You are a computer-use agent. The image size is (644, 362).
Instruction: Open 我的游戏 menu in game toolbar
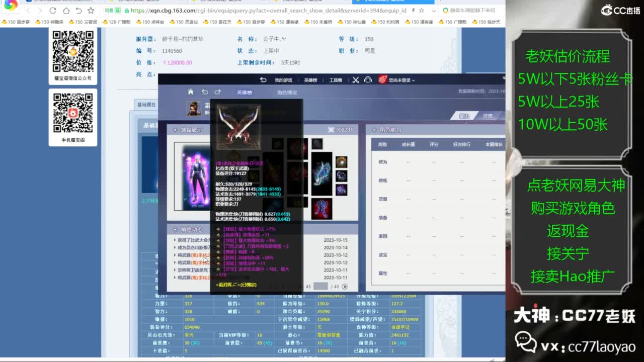tap(283, 80)
